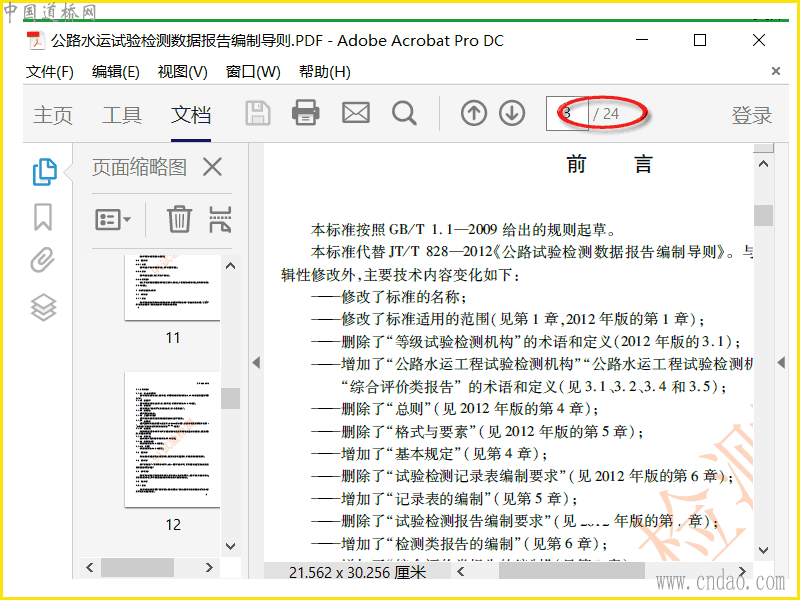Click the 登录 sign-in button

click(x=752, y=115)
